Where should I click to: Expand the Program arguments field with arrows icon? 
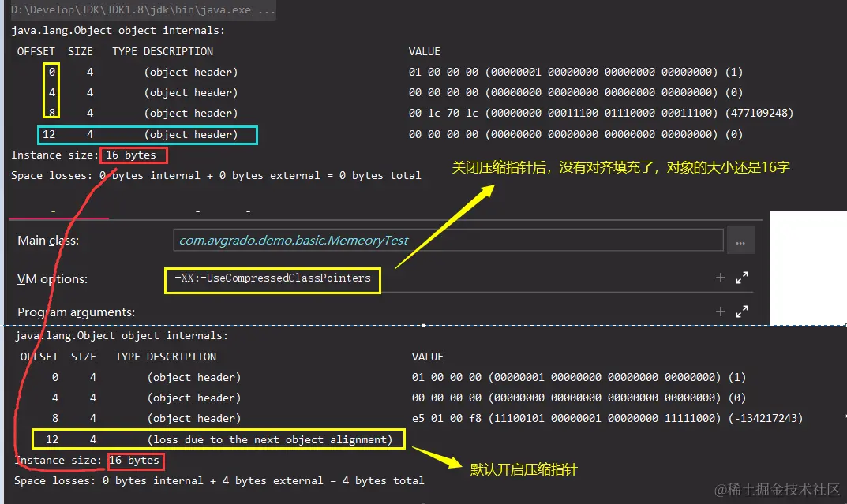(x=742, y=312)
